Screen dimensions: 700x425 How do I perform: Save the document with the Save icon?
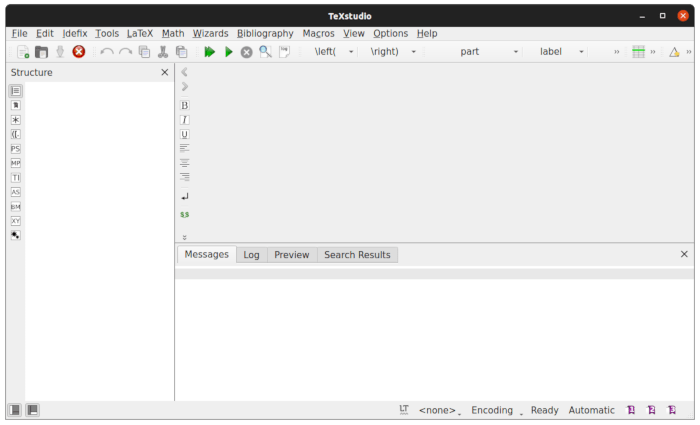pos(60,52)
